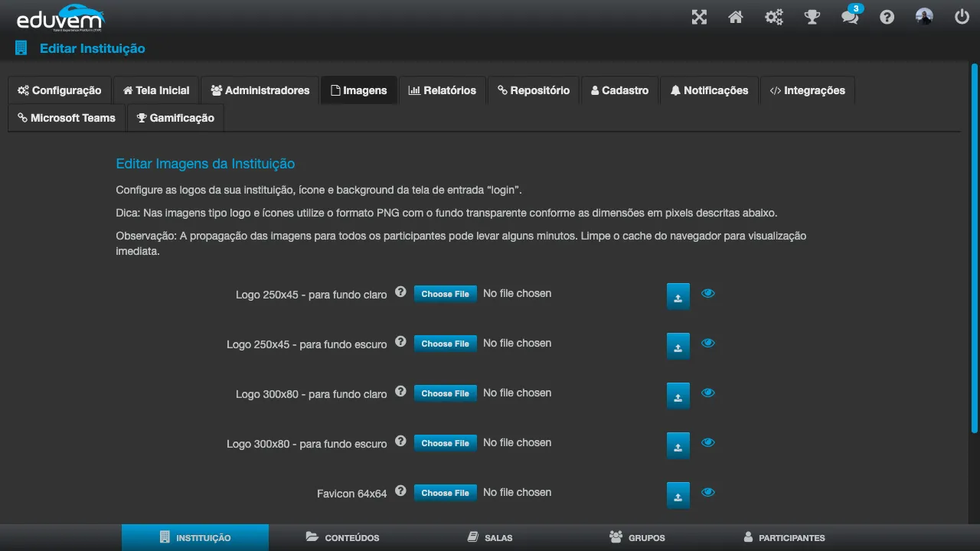This screenshot has width=980, height=551.
Task: Open the Integrações tab
Action: point(808,90)
